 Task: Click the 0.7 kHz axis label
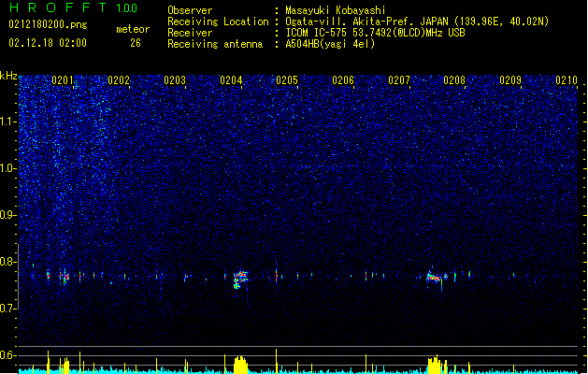click(x=7, y=309)
